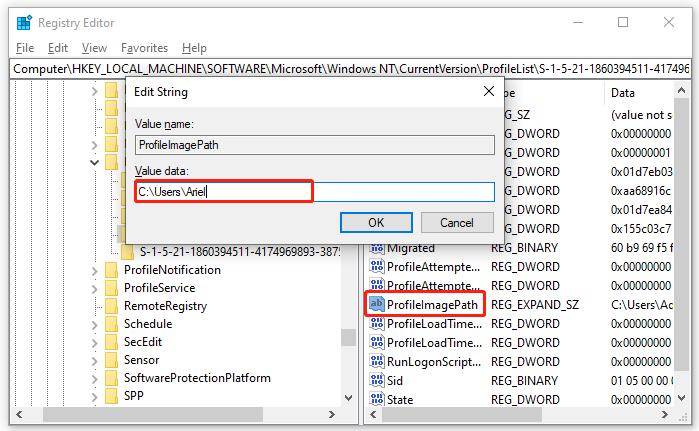
Task: Click values pane horizontal scroll right arrow
Action: [x=665, y=415]
